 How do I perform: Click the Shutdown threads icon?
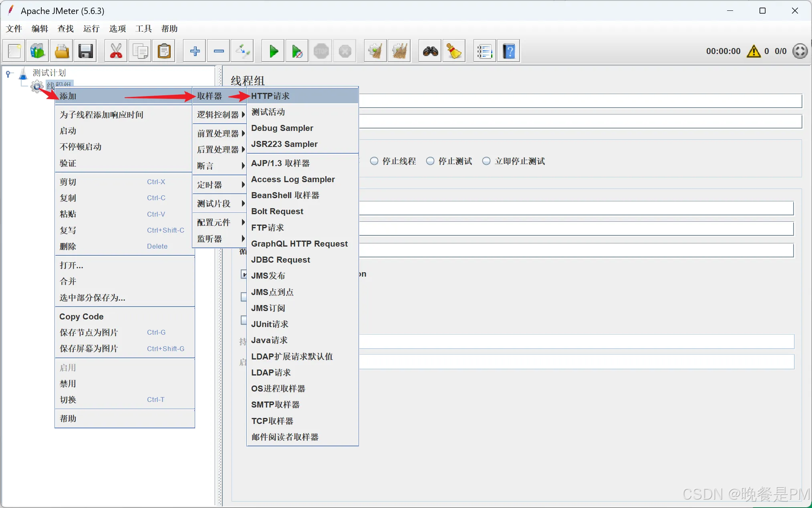click(x=345, y=51)
